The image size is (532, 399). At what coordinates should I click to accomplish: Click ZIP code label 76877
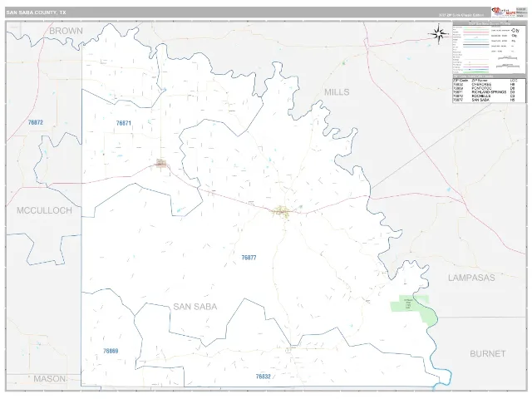[x=249, y=258]
